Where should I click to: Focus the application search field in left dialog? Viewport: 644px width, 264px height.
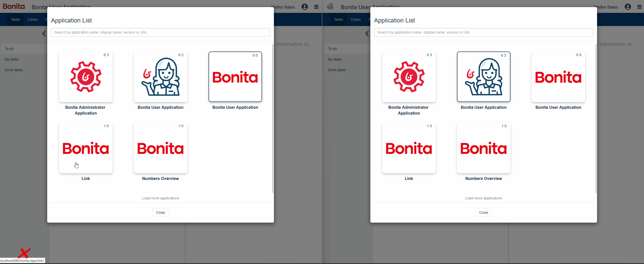(x=160, y=32)
